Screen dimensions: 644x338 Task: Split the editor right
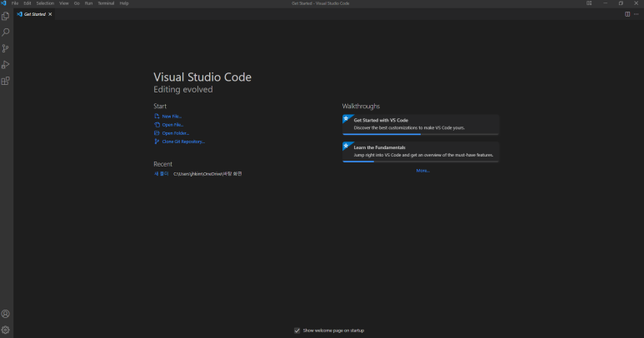coord(627,14)
